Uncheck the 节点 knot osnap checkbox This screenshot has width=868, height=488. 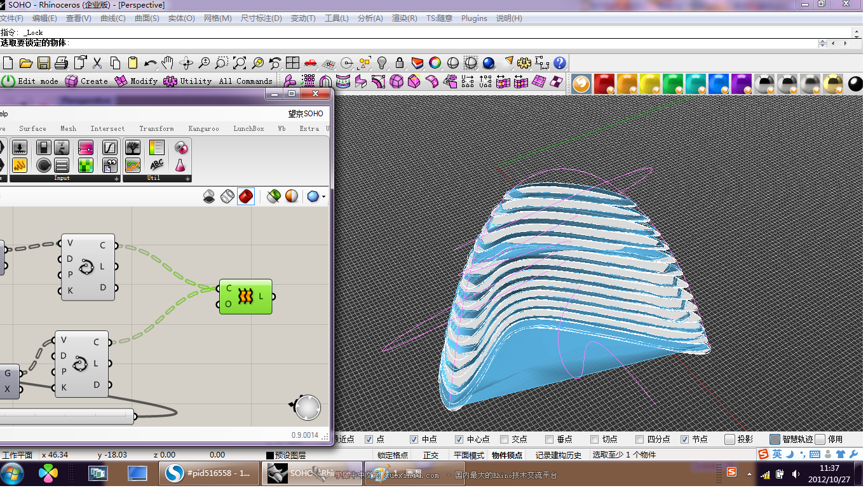click(x=685, y=439)
